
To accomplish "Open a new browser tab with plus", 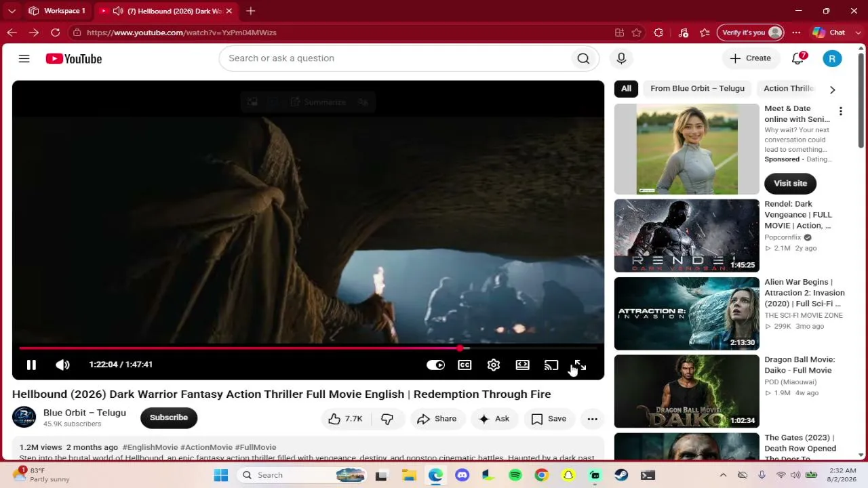I will [x=251, y=11].
